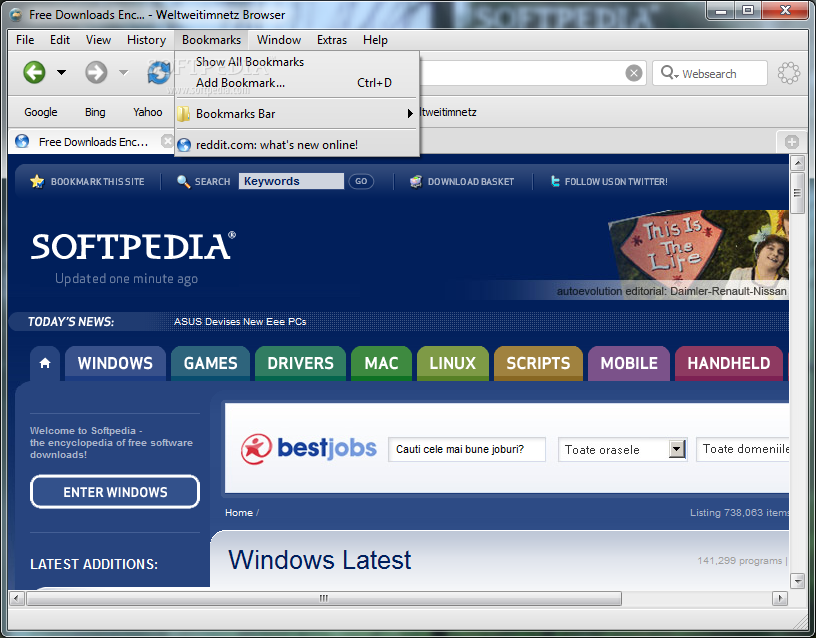Click the vertical scrollbar up arrow
The image size is (816, 638).
click(x=797, y=163)
